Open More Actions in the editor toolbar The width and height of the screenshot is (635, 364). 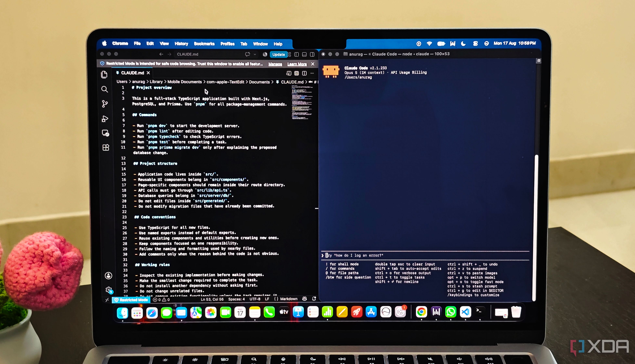point(312,73)
